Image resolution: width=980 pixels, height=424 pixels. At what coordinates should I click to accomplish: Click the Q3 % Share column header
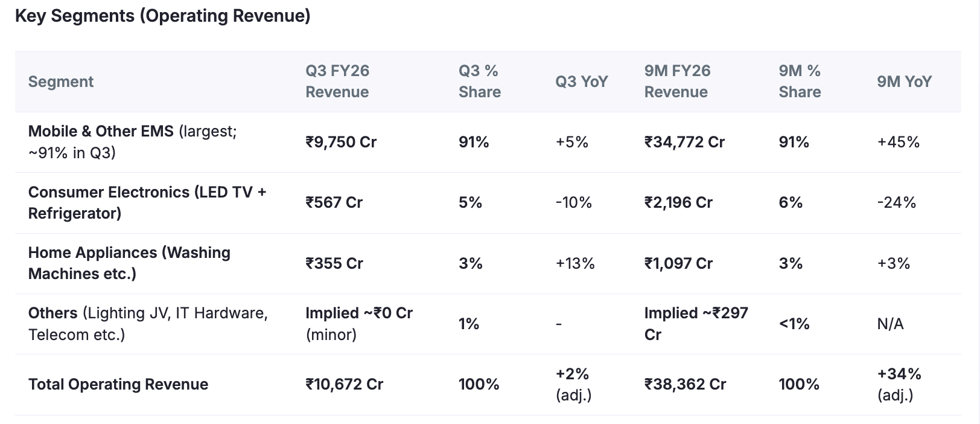pyautogui.click(x=479, y=82)
